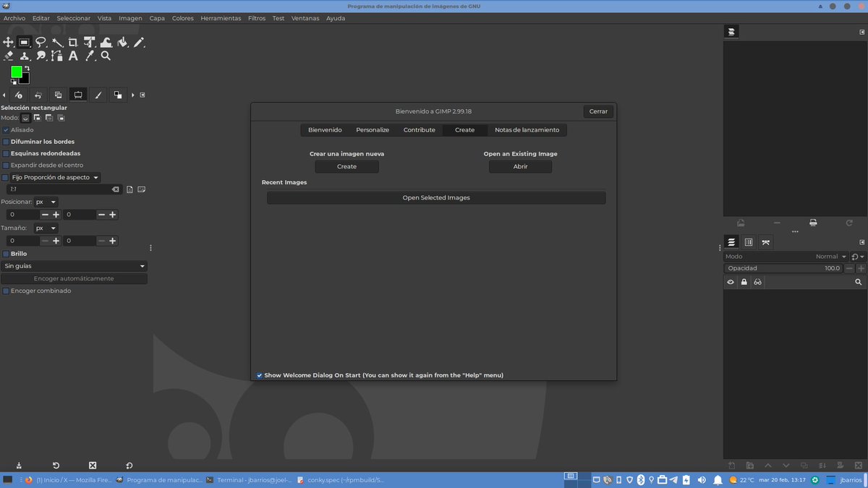Click the black background color swatch
Image resolution: width=868 pixels, height=488 pixels.
tap(26, 80)
